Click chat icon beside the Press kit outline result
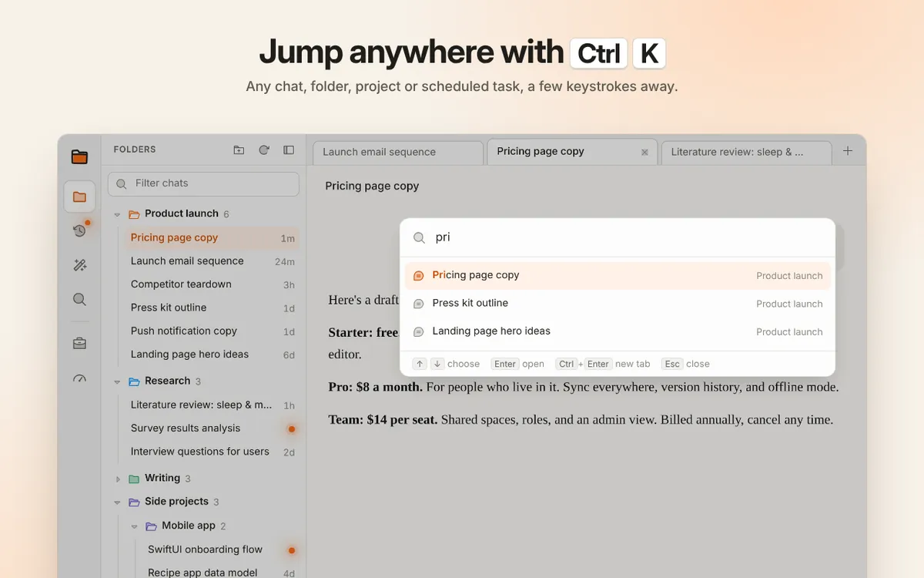 [x=419, y=304]
